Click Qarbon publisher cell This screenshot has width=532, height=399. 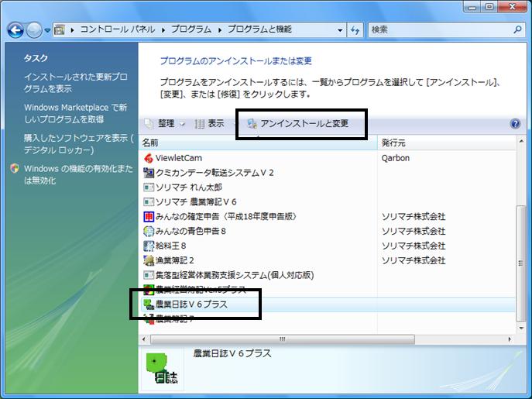coord(395,158)
